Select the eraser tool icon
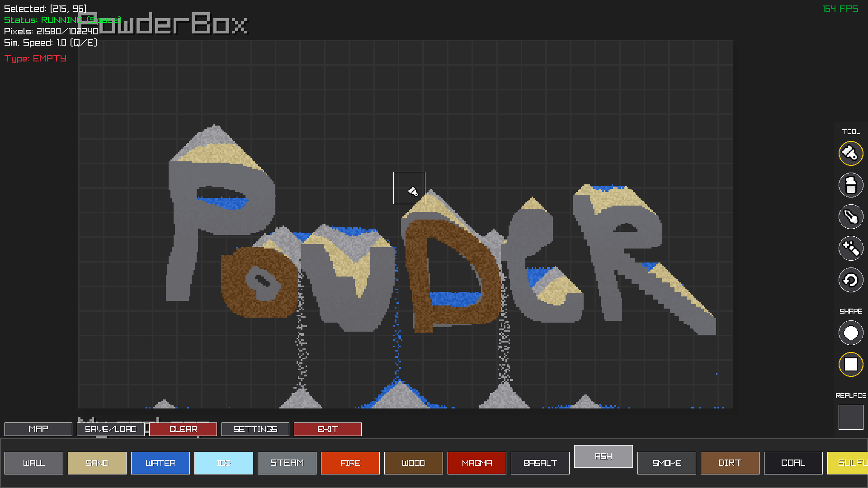Screen dimensions: 868x488 [x=850, y=185]
